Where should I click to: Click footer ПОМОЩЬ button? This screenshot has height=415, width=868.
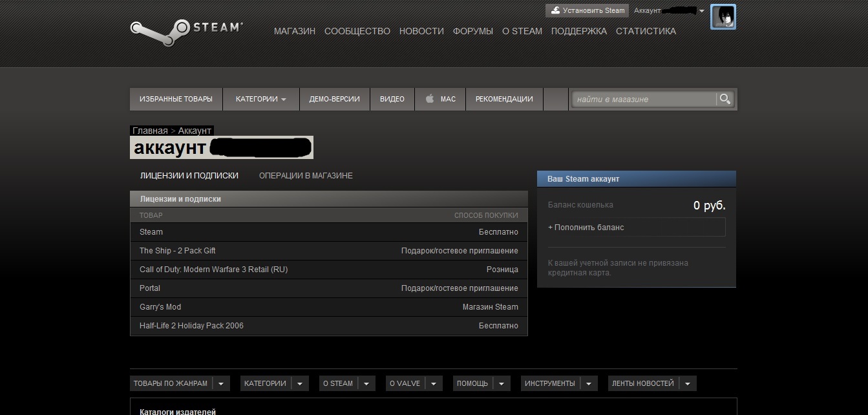pos(472,383)
